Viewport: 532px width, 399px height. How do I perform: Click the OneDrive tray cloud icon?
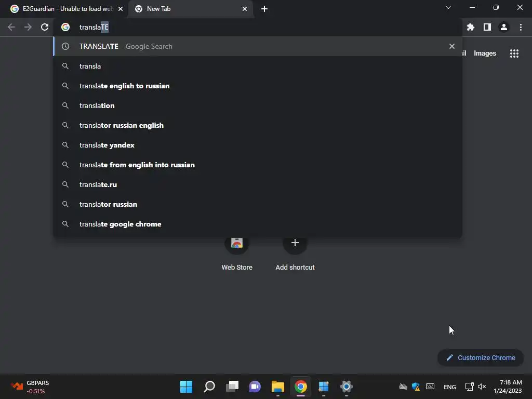403,387
